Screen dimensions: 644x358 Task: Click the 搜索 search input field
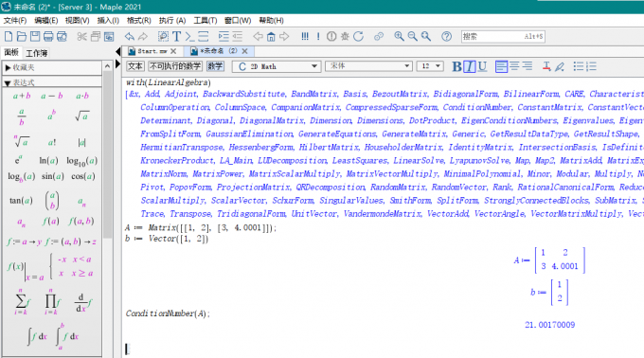pyautogui.click(x=503, y=37)
